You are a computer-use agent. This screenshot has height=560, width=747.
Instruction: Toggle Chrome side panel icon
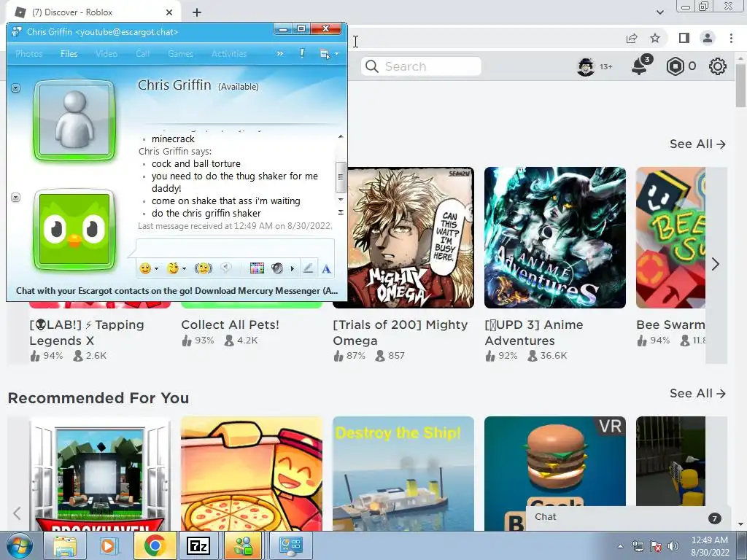point(684,38)
